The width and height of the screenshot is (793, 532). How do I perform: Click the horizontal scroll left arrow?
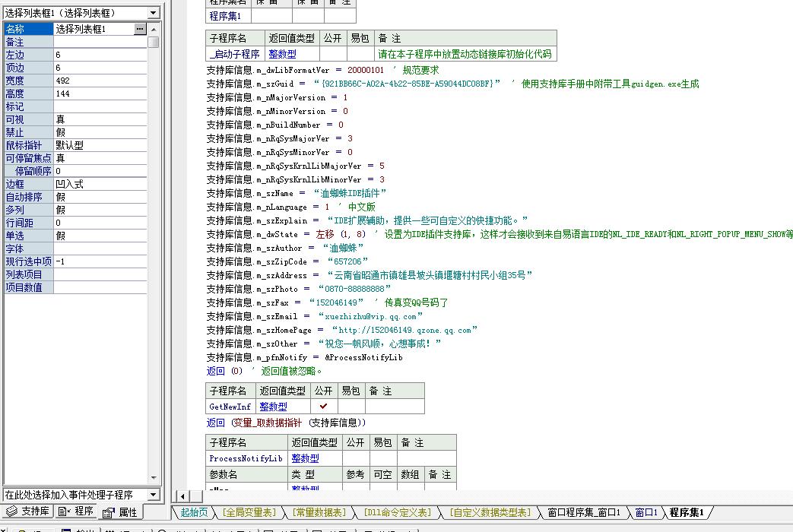(182, 496)
